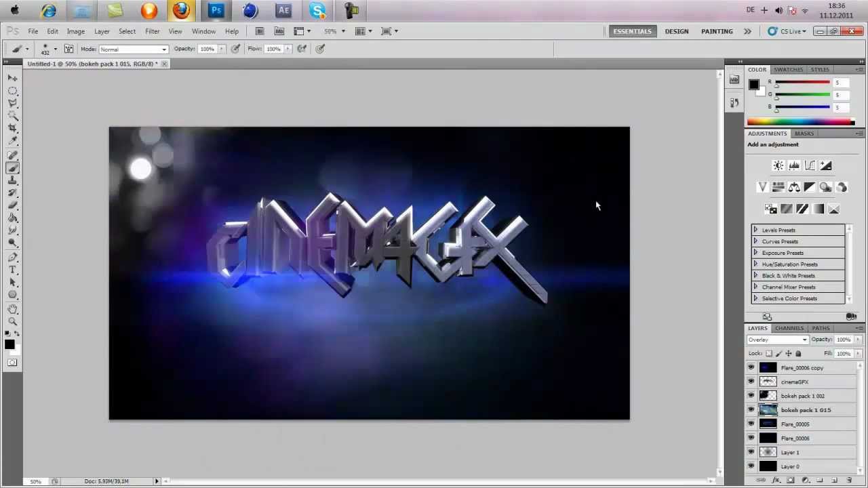Image resolution: width=868 pixels, height=488 pixels.
Task: Expand Levels Presets
Action: pyautogui.click(x=755, y=230)
